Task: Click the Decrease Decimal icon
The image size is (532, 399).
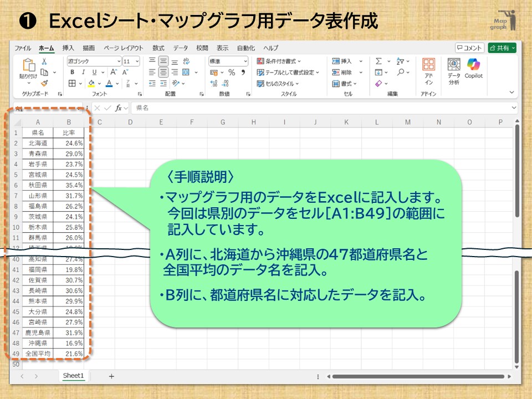Action: [226, 83]
